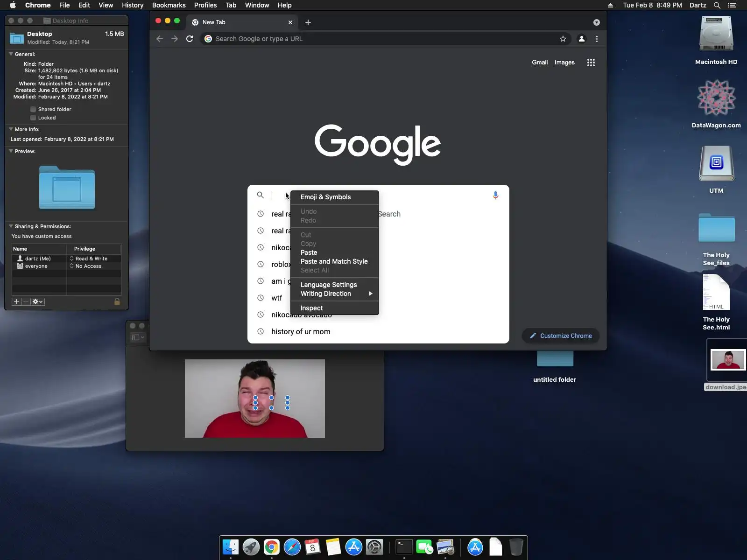747x560 pixels.
Task: Open a new tab with the plus icon
Action: [308, 22]
